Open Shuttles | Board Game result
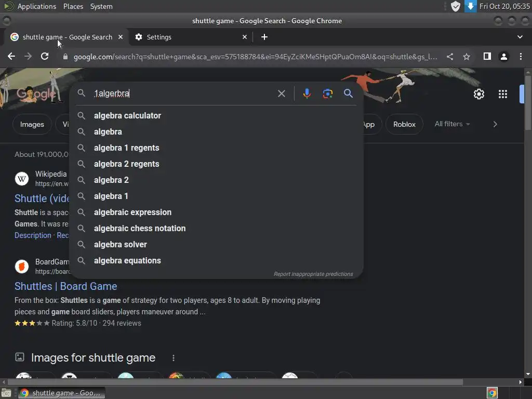 (x=65, y=286)
